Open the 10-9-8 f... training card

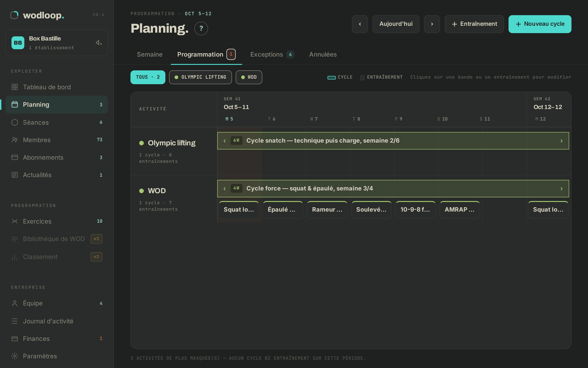416,210
